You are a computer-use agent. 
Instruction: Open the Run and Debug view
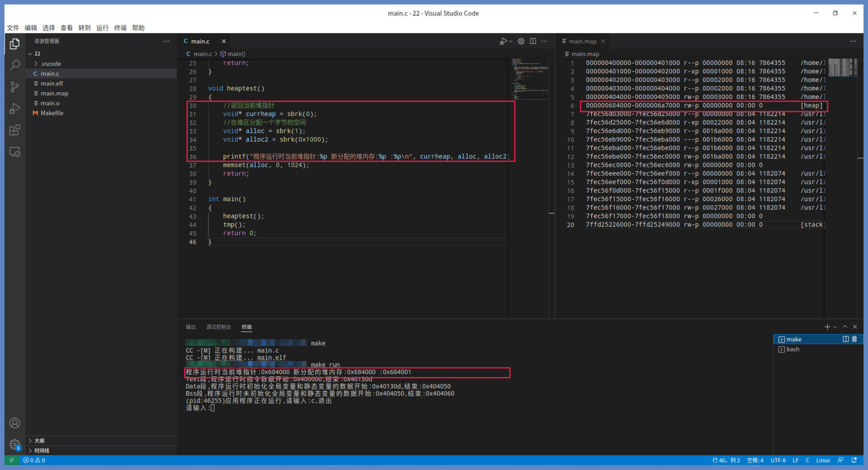click(15, 109)
